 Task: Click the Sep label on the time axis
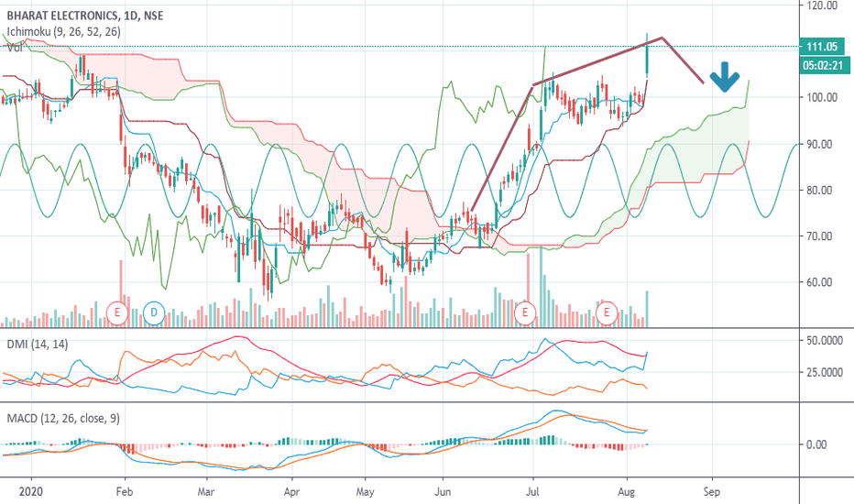tap(711, 491)
